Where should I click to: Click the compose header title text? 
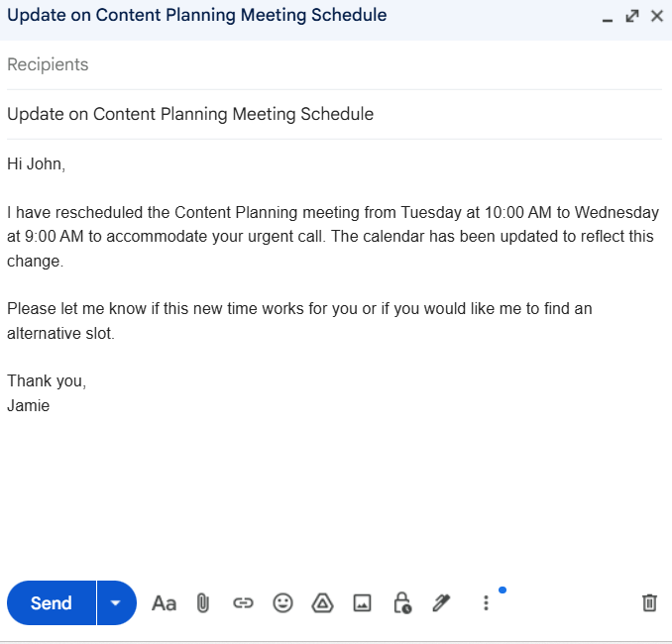coord(196,16)
